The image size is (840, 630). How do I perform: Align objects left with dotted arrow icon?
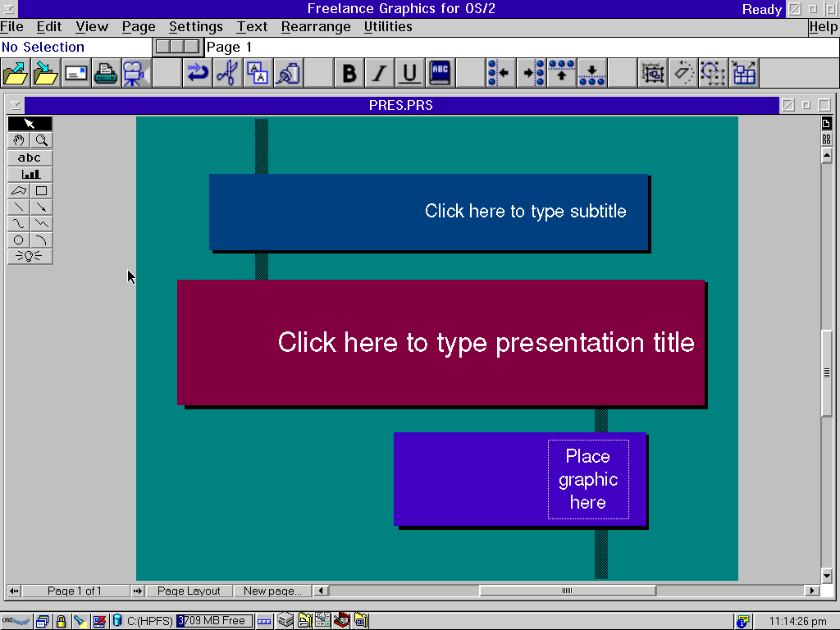(500, 73)
